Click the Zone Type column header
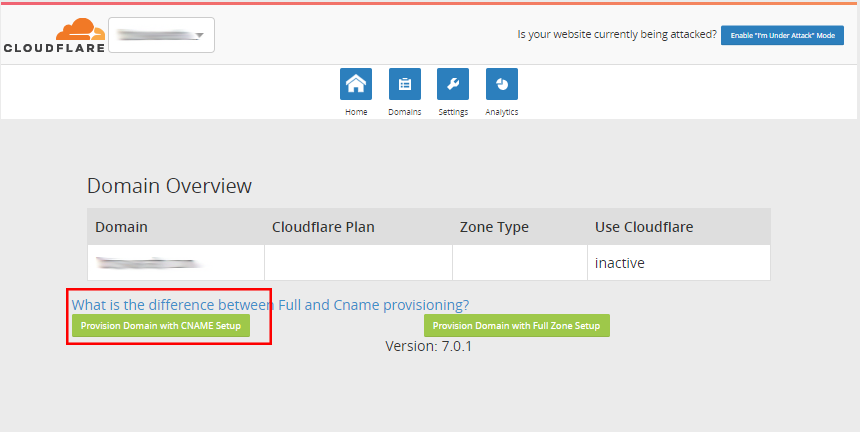The width and height of the screenshot is (860, 432). click(494, 227)
